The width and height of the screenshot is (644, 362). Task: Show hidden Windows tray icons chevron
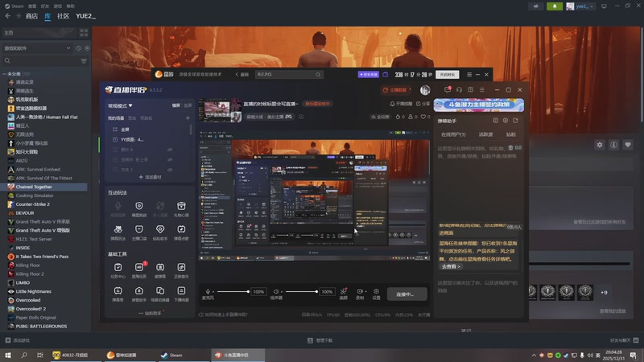click(534, 355)
